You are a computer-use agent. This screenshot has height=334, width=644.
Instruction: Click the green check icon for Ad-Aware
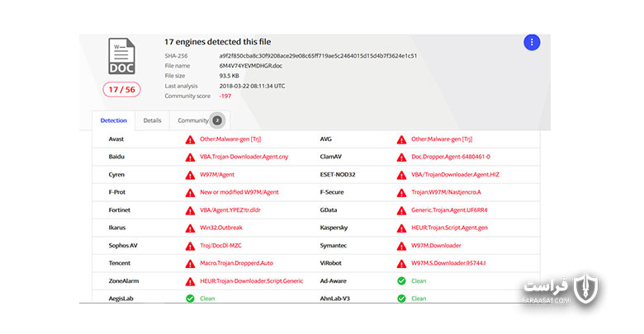tap(401, 280)
